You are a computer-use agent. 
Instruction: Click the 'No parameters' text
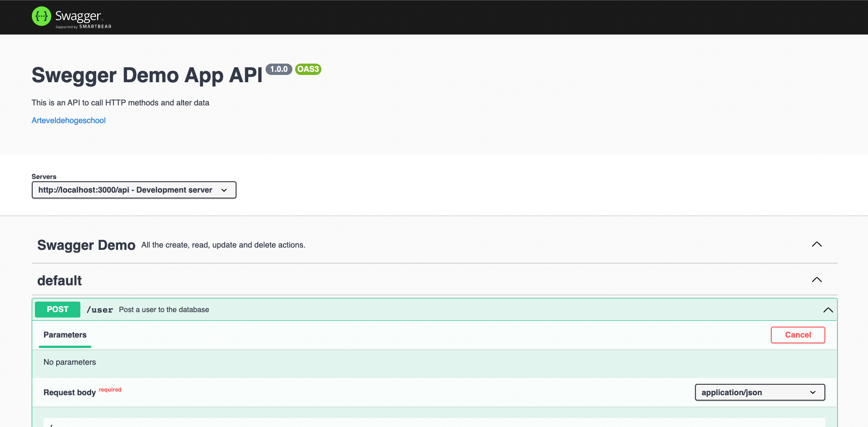tap(70, 362)
